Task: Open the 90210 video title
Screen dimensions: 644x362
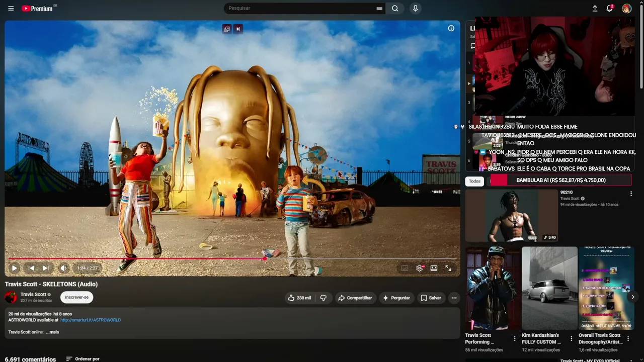Action: tap(567, 192)
